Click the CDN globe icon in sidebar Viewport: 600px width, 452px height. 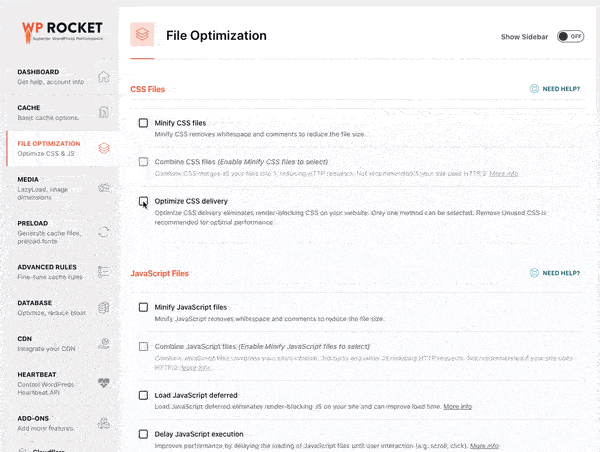(x=104, y=344)
